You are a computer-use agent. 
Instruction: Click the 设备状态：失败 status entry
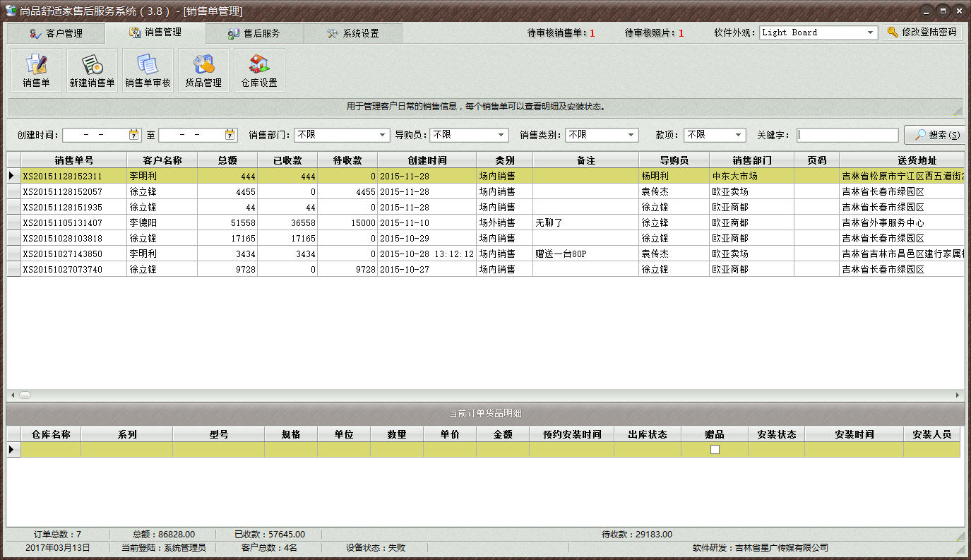(376, 548)
